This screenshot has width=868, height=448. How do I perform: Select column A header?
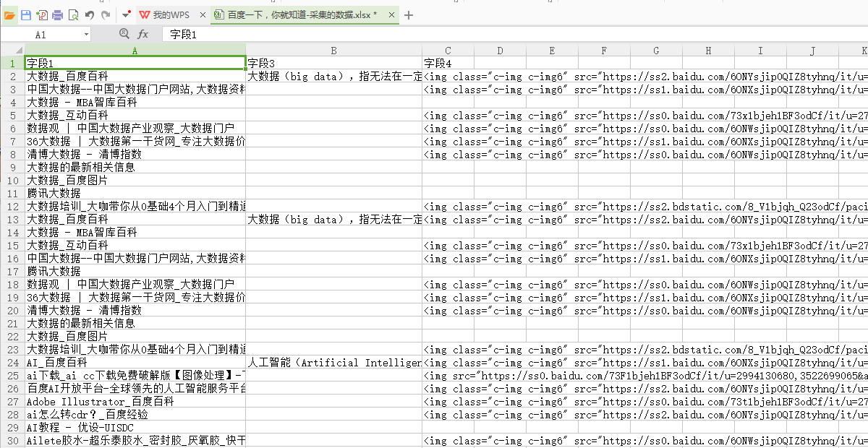135,51
